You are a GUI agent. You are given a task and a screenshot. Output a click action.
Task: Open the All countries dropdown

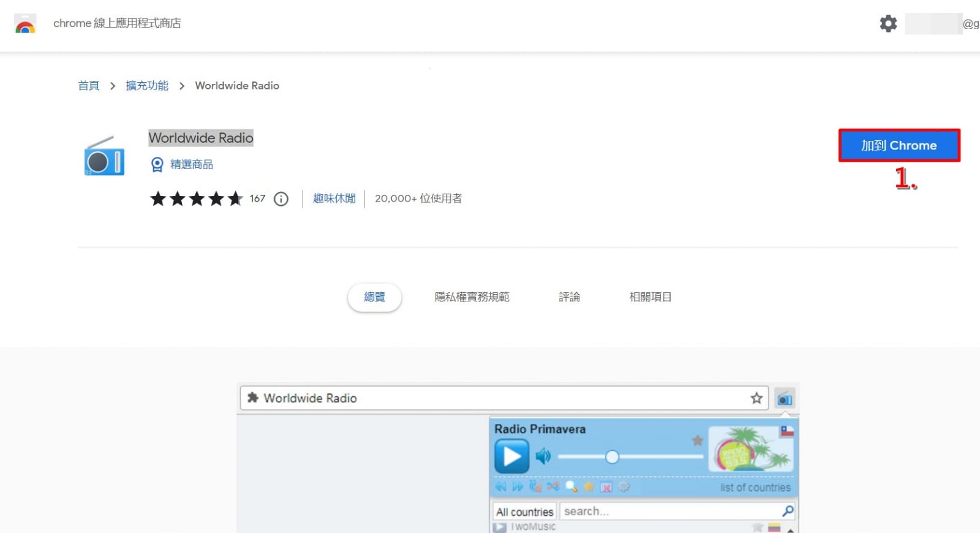tap(525, 512)
